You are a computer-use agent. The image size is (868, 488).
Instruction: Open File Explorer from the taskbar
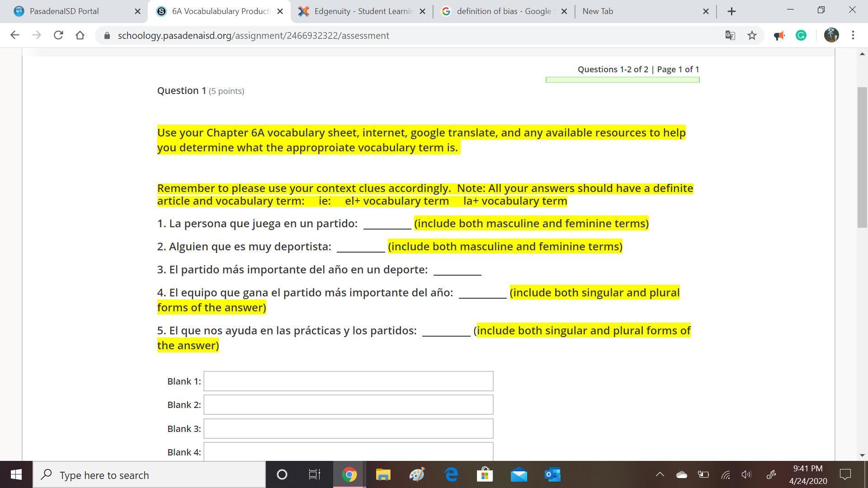pyautogui.click(x=383, y=475)
